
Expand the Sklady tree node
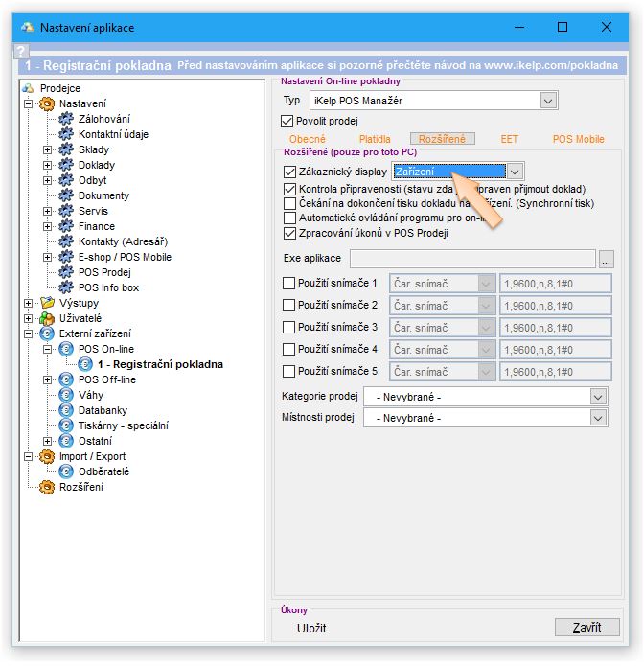coord(48,149)
